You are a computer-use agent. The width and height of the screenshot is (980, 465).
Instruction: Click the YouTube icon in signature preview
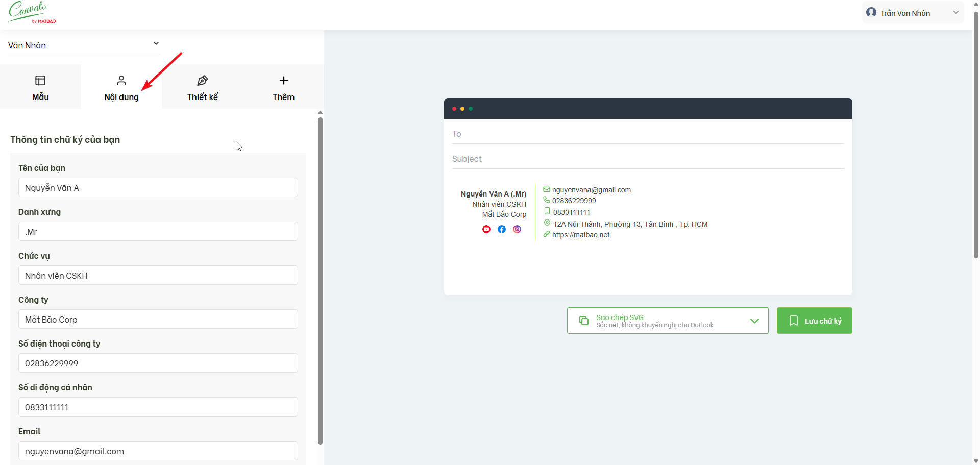[x=486, y=229]
